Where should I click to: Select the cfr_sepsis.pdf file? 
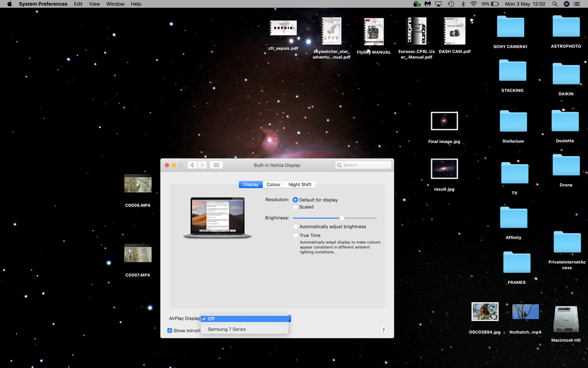pos(283,28)
